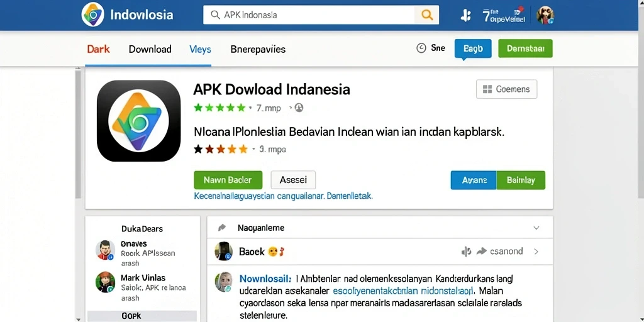
Task: Click the scrollbar down arrow at bottom left
Action: (78, 319)
